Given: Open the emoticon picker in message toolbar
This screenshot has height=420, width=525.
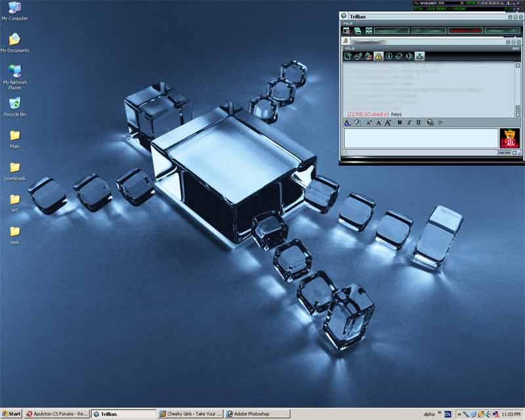Looking at the screenshot, I should coord(430,123).
